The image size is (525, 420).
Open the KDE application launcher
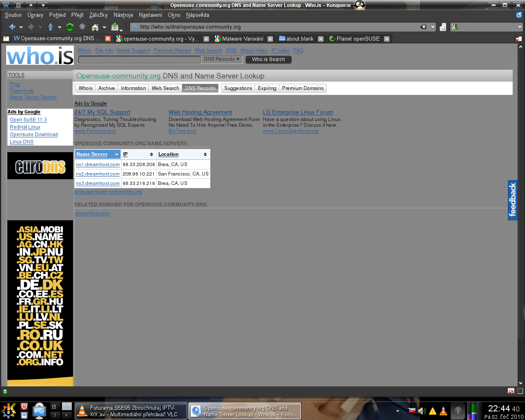click(9, 410)
